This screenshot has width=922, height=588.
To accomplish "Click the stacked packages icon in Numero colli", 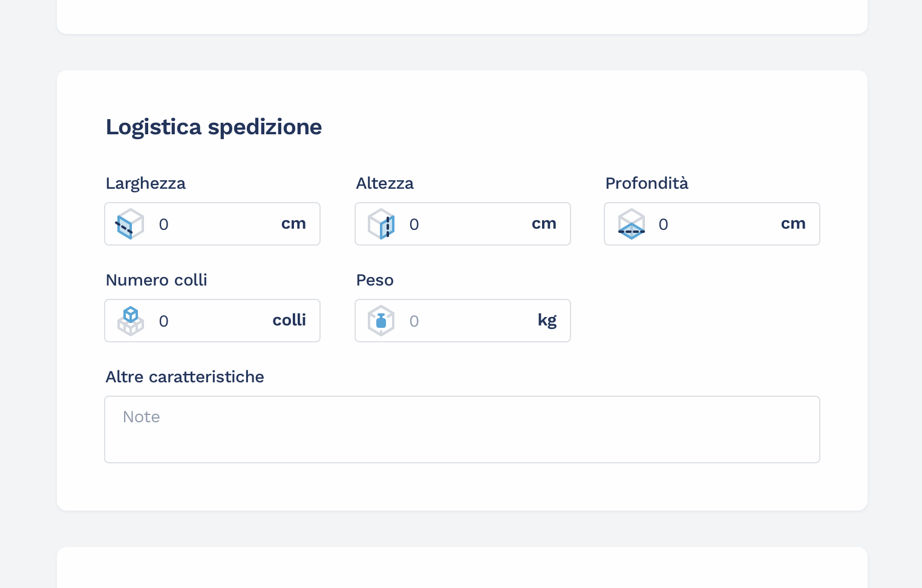I will coord(130,321).
